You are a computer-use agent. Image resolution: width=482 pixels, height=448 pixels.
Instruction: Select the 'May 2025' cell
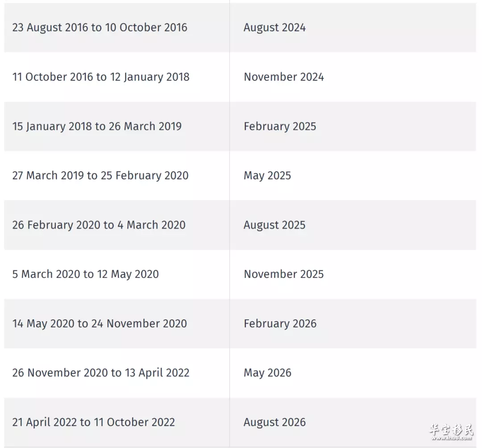(x=353, y=176)
